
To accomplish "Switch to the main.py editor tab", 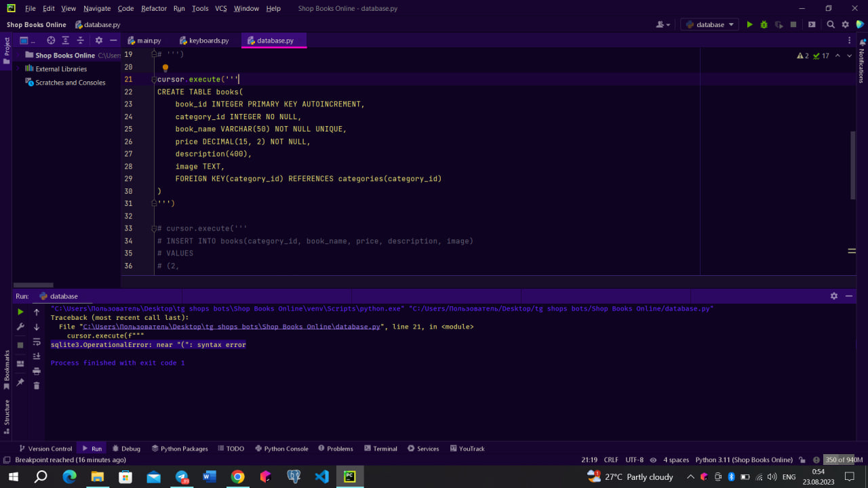I will (x=144, y=41).
